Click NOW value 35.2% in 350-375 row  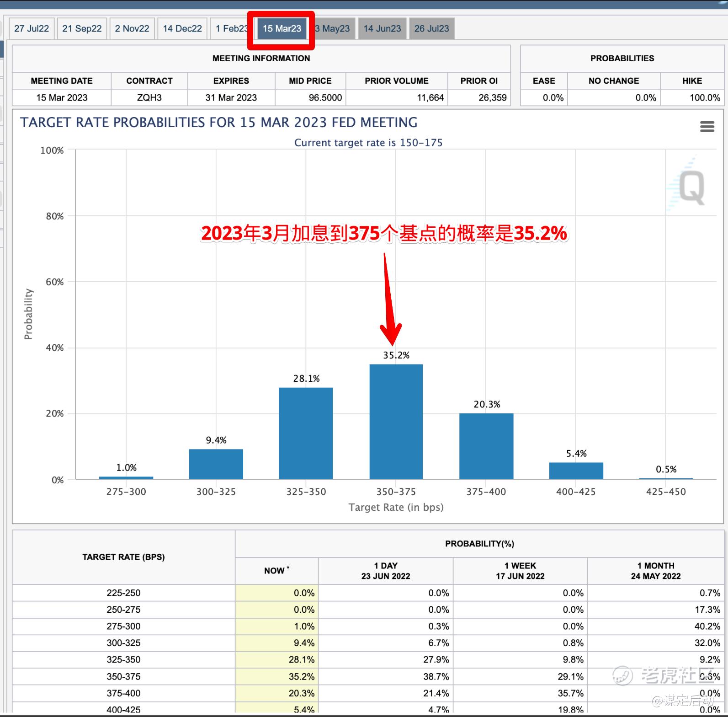[302, 676]
